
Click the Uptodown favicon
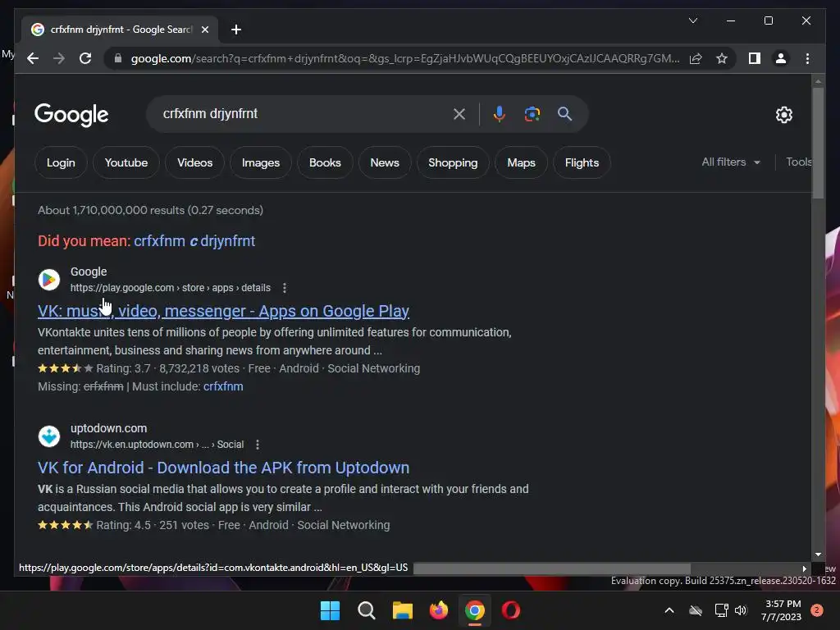click(48, 436)
